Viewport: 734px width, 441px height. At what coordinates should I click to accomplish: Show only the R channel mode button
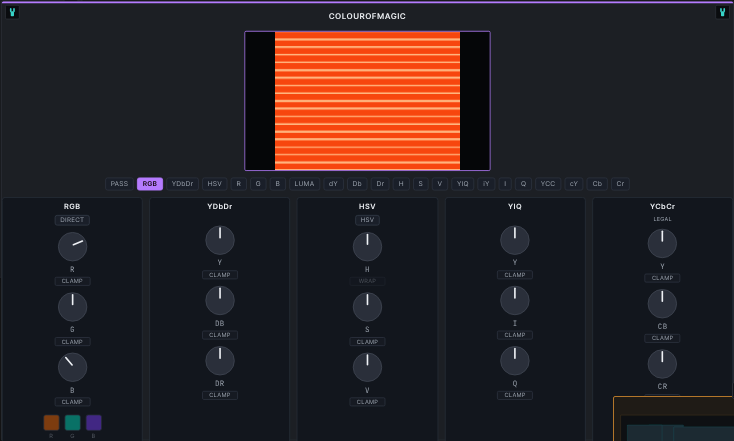click(x=239, y=184)
